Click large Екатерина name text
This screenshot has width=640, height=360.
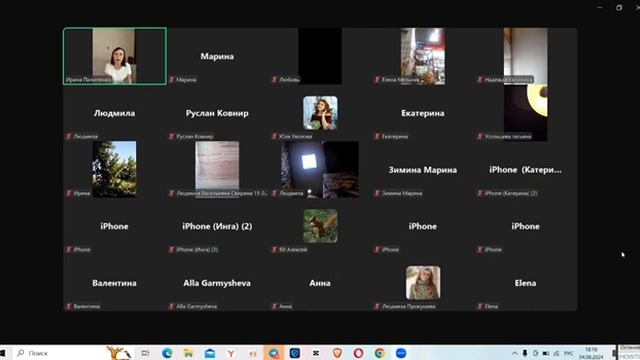[x=423, y=113]
